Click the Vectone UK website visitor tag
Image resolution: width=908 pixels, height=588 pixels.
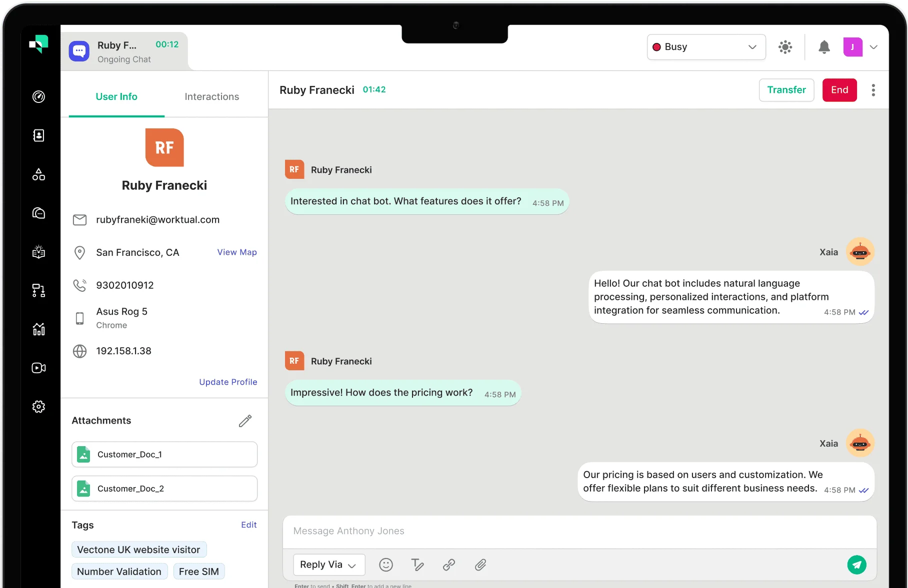click(x=139, y=550)
